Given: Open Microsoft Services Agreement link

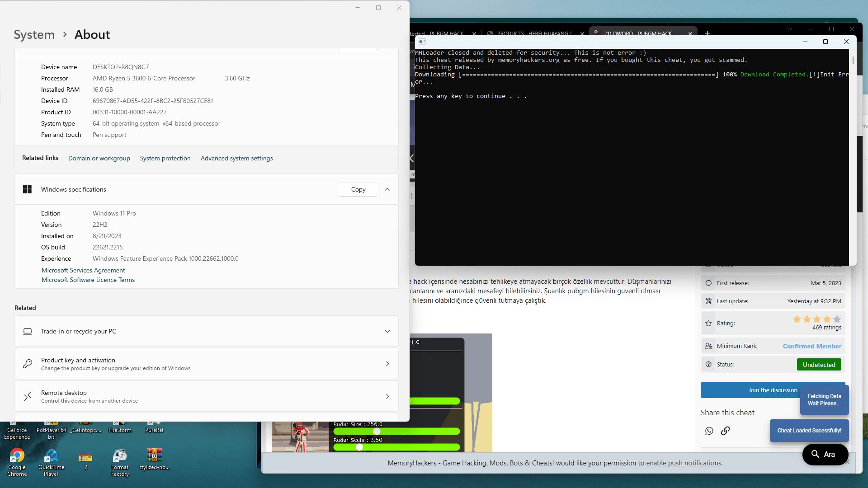Looking at the screenshot, I should (83, 270).
